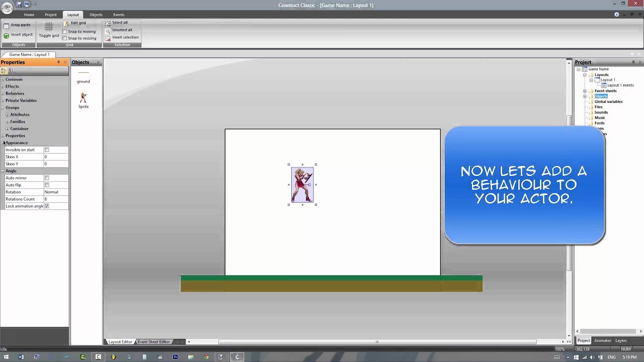Expand the Behaviors property group
This screenshot has width=644, height=362.
point(3,94)
